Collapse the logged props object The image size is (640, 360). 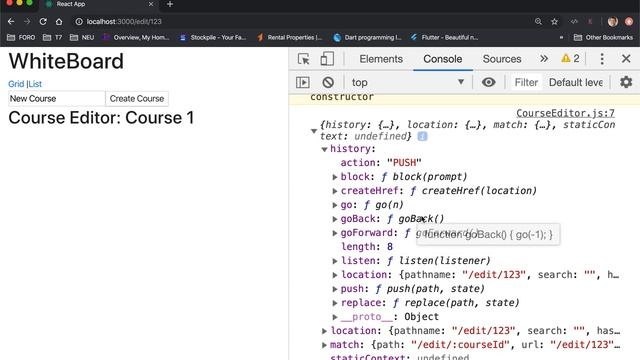pos(313,131)
